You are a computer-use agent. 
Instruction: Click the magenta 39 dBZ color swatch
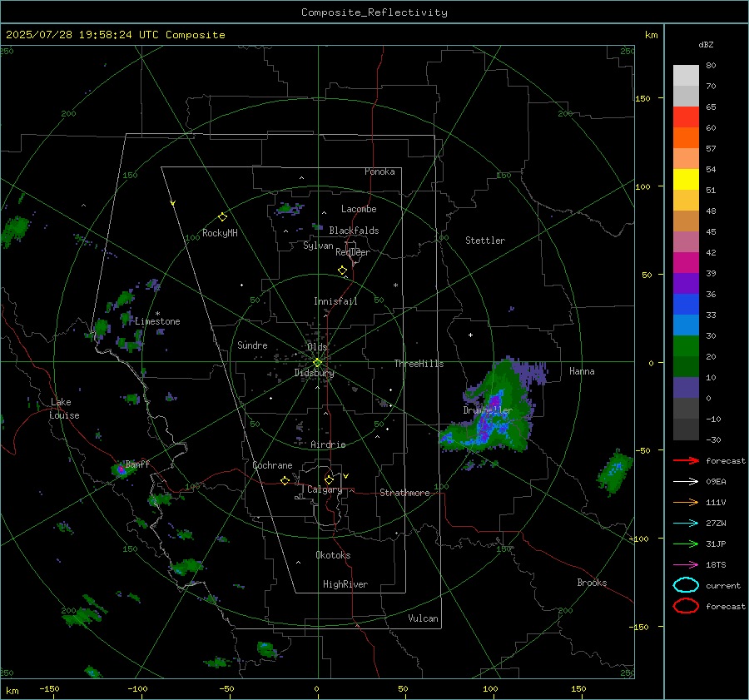point(686,263)
